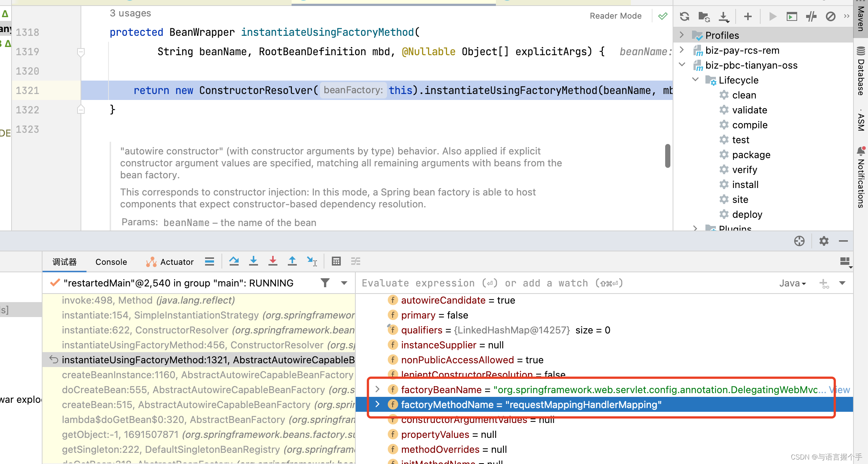This screenshot has width=868, height=464.
Task: Generate sources and update folders icon
Action: tap(704, 16)
